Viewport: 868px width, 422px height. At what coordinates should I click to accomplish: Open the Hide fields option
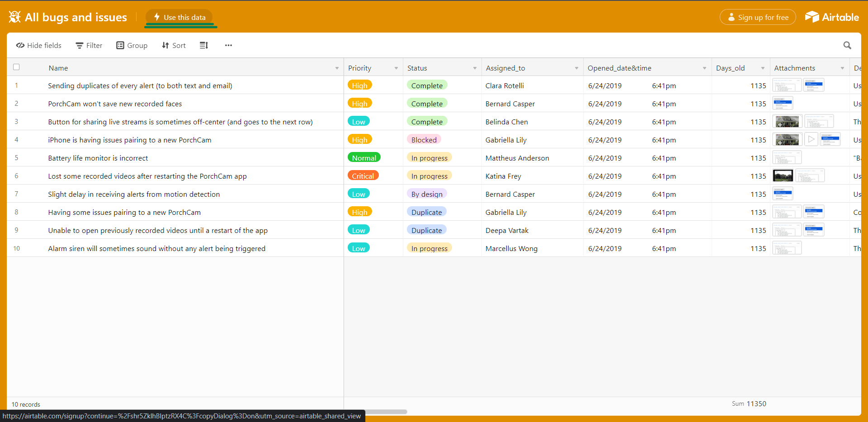(39, 45)
